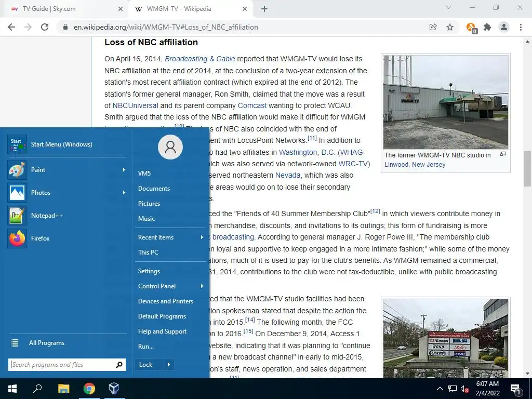
Task: Go back using Chrome's back arrow
Action: tap(11, 27)
